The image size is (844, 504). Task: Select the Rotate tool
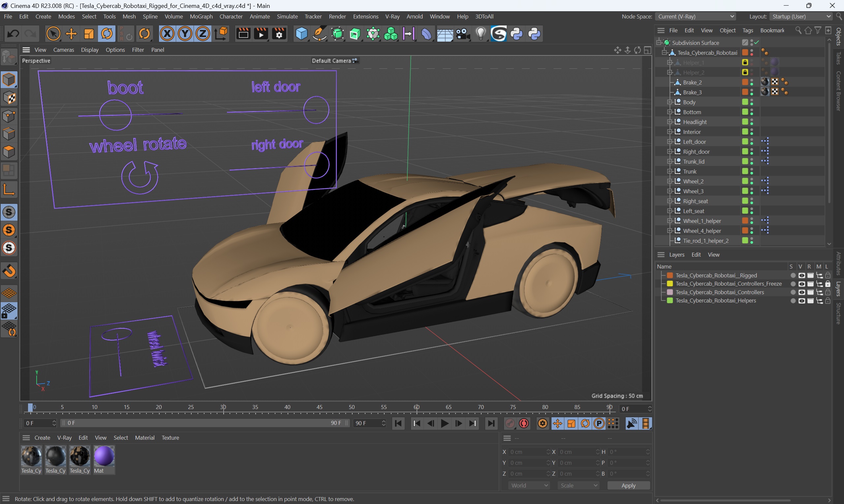pos(107,34)
